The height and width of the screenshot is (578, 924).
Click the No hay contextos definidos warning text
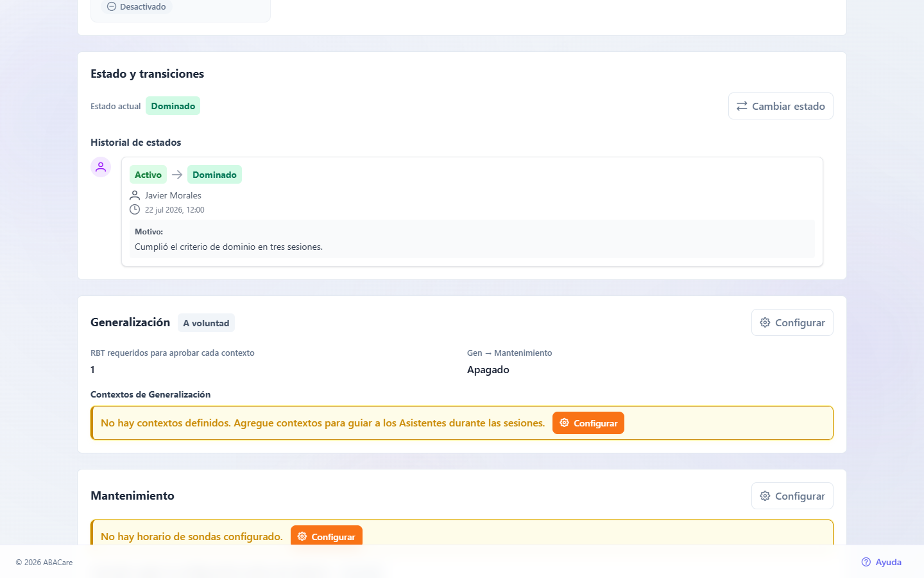[x=323, y=423]
